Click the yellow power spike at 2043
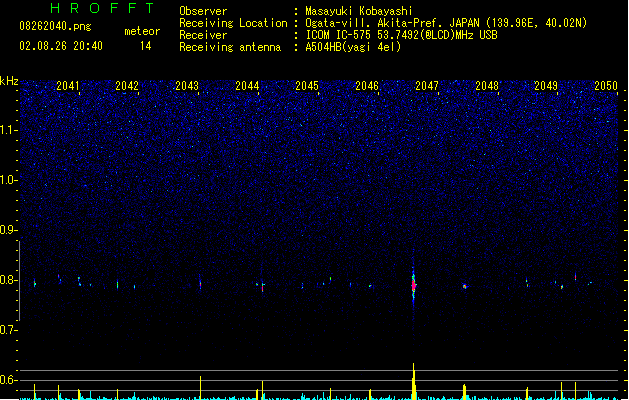629x400 pixels. pyautogui.click(x=201, y=388)
